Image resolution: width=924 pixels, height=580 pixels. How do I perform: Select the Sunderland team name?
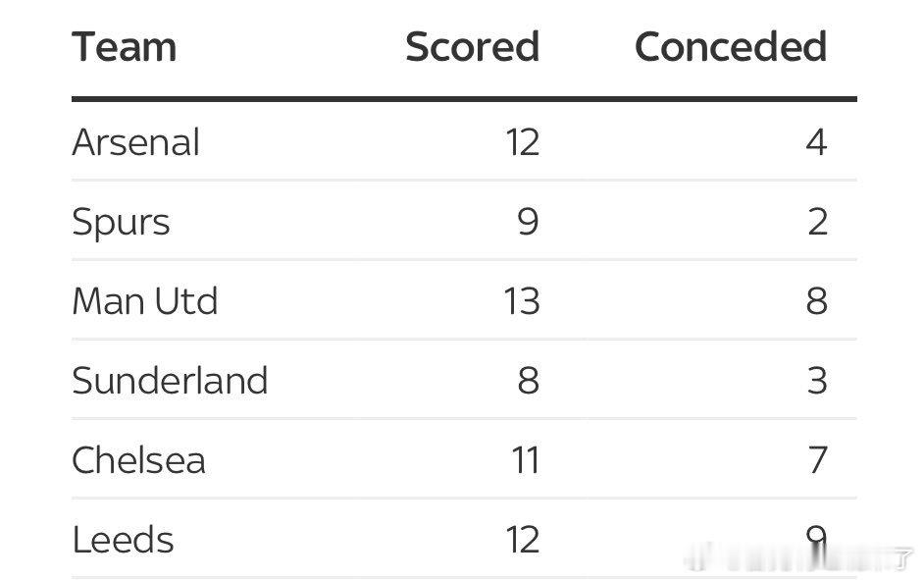[x=170, y=380]
